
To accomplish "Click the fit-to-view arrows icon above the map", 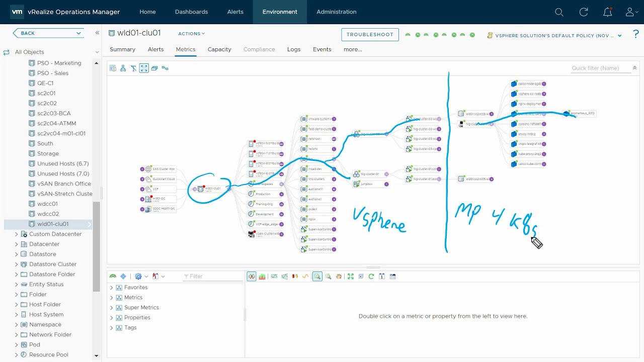I will tap(144, 68).
